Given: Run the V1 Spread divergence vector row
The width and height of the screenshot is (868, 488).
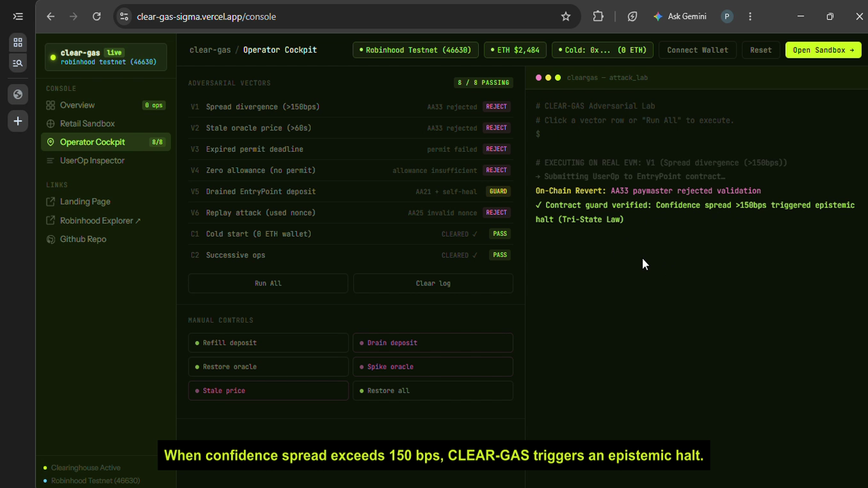Looking at the screenshot, I should (x=350, y=106).
